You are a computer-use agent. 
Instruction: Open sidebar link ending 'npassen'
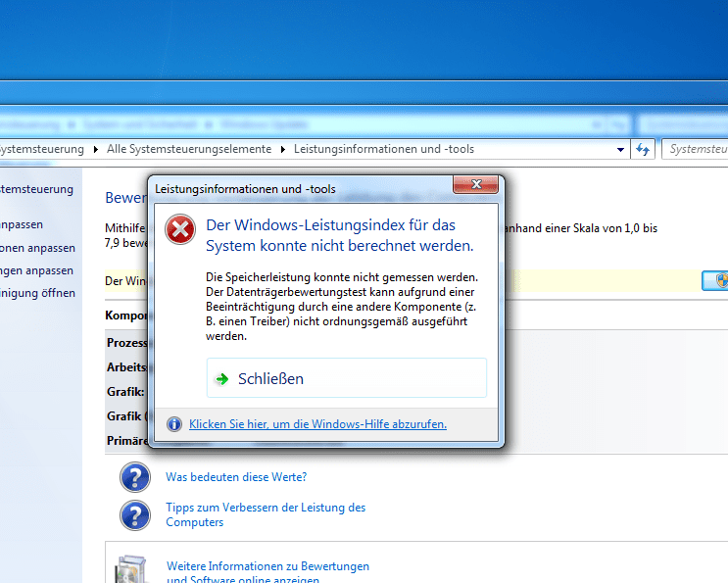22,224
